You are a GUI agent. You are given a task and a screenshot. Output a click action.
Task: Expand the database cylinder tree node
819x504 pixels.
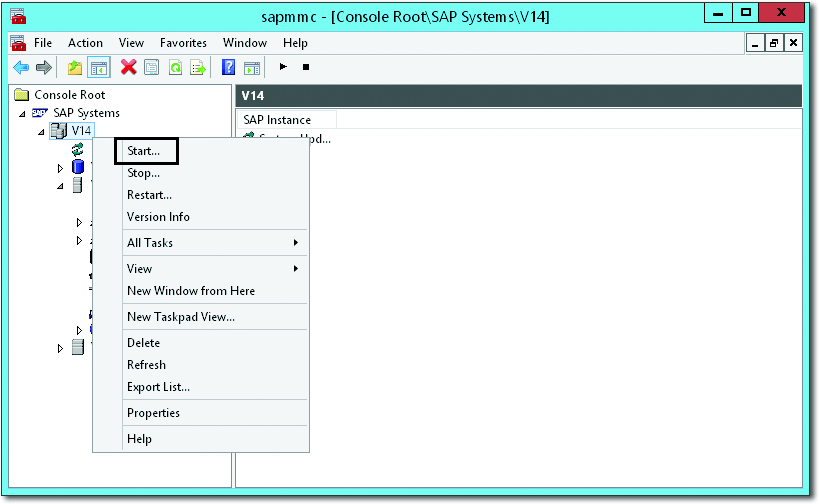(60, 168)
